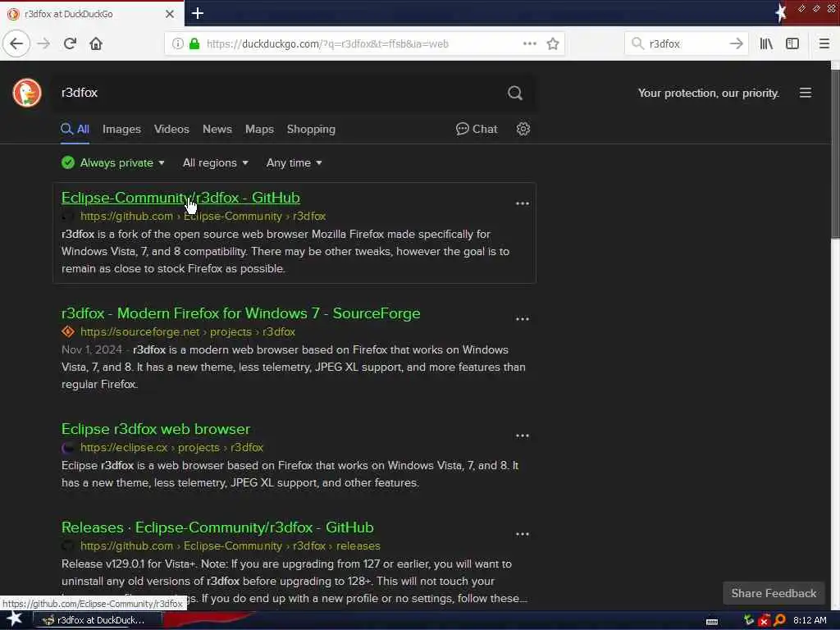The image size is (840, 630).
Task: Reload the current page
Action: tap(70, 43)
